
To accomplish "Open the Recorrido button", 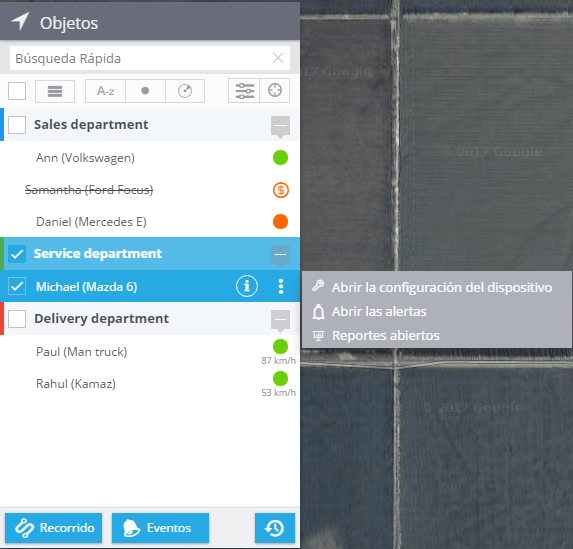I will click(x=53, y=528).
